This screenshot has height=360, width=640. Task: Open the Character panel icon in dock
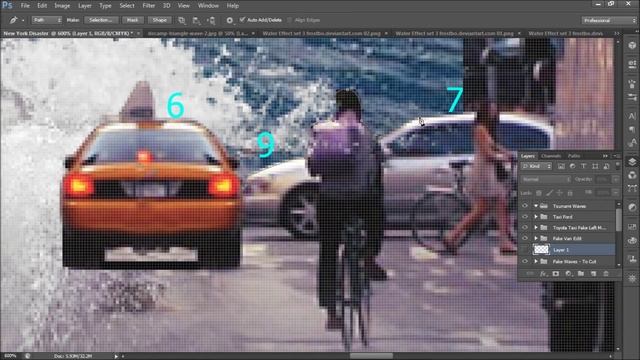coord(632,116)
